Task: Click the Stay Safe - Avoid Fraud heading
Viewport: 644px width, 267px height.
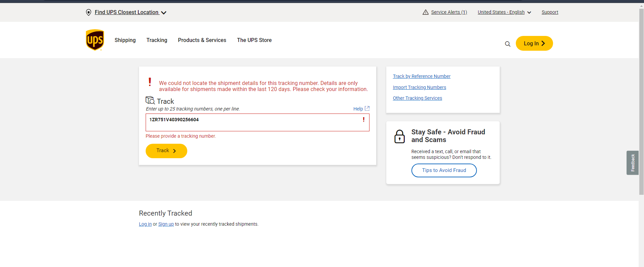Action: (448, 136)
